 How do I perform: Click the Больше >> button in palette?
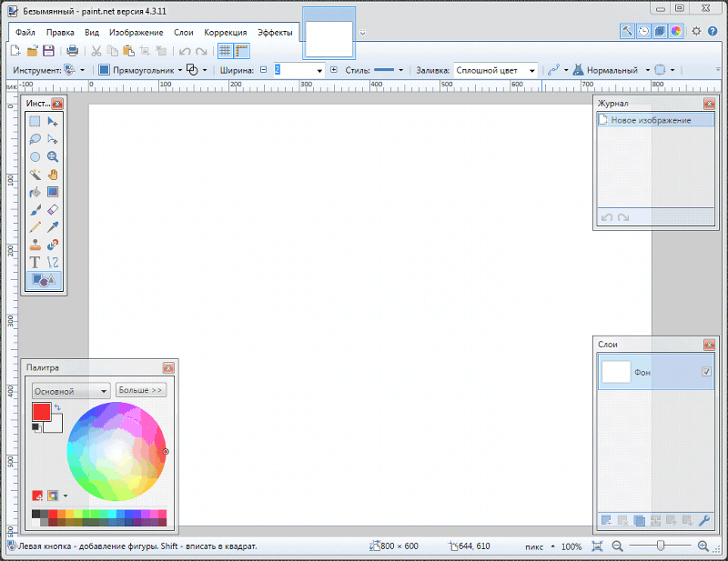pos(140,390)
